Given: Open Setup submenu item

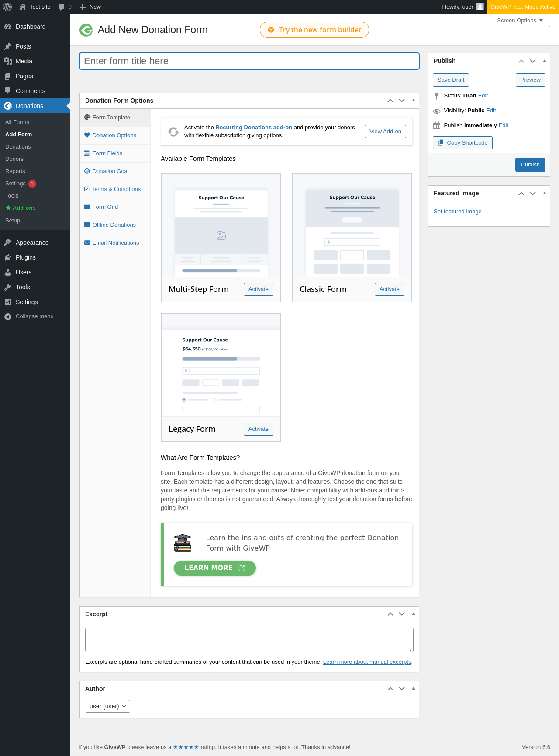Looking at the screenshot, I should click(x=13, y=221).
